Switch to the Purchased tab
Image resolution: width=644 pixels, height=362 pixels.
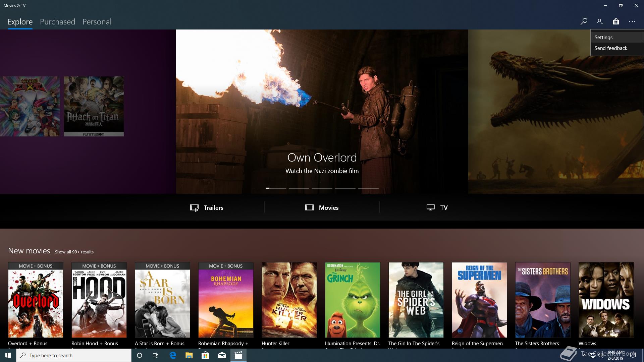click(x=57, y=22)
